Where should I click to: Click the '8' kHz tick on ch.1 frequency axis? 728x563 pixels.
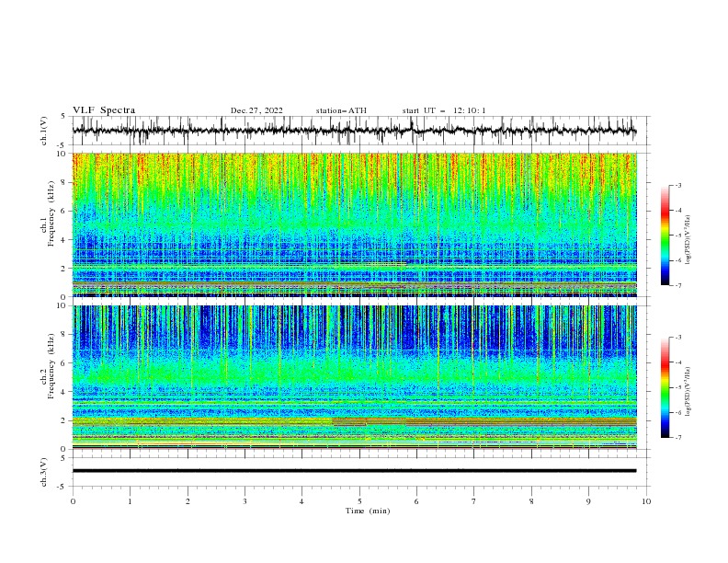pos(65,182)
